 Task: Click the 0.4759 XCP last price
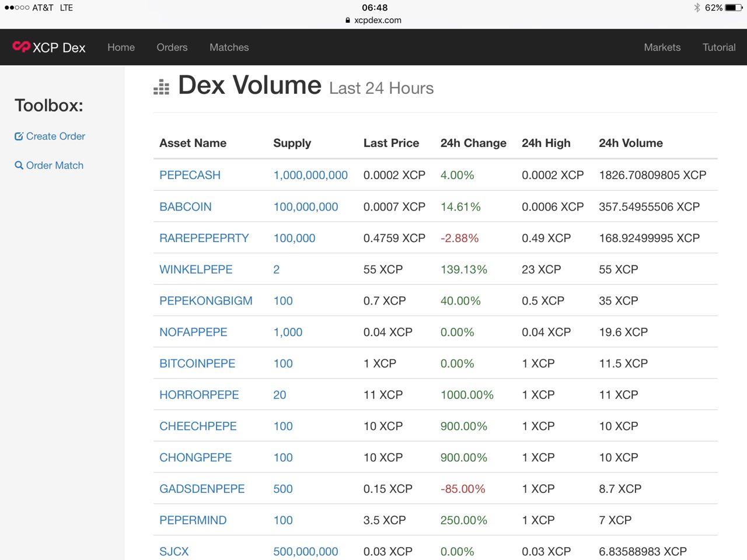[395, 238]
